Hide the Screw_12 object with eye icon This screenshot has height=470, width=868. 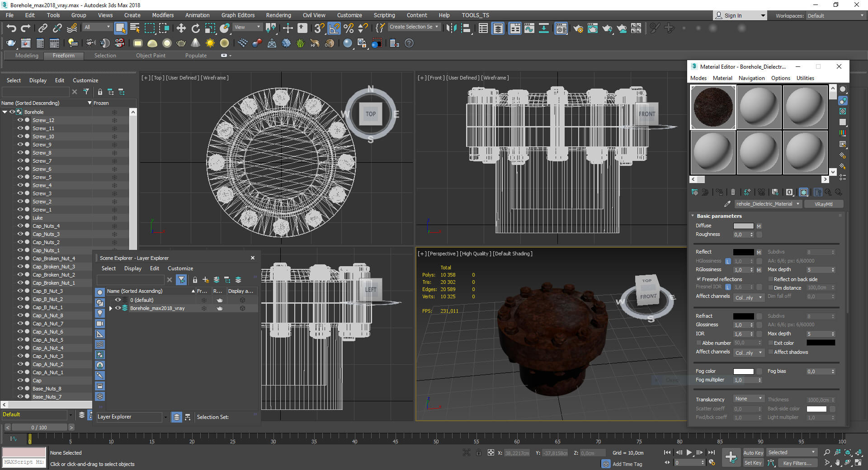click(20, 120)
